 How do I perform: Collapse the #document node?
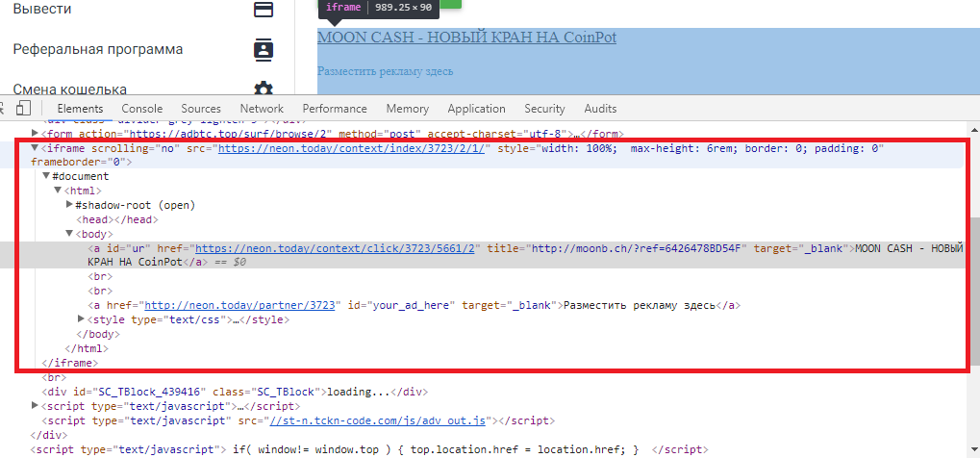[46, 176]
